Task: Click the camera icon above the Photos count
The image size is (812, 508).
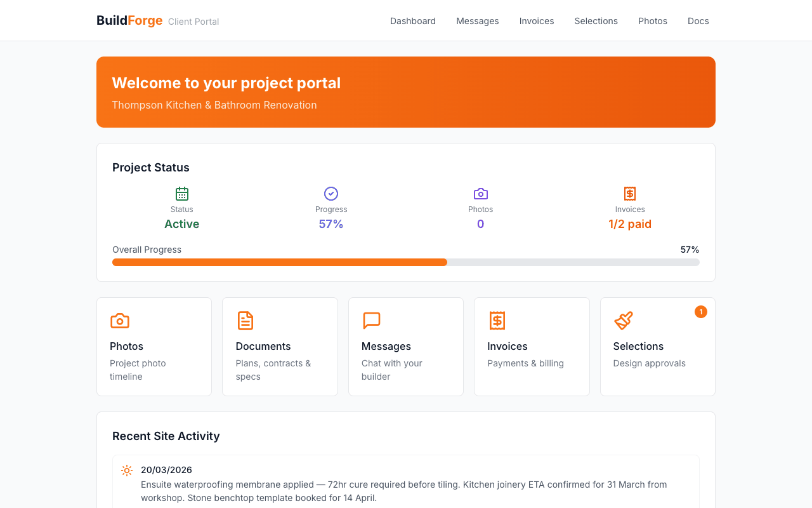Action: [480, 194]
